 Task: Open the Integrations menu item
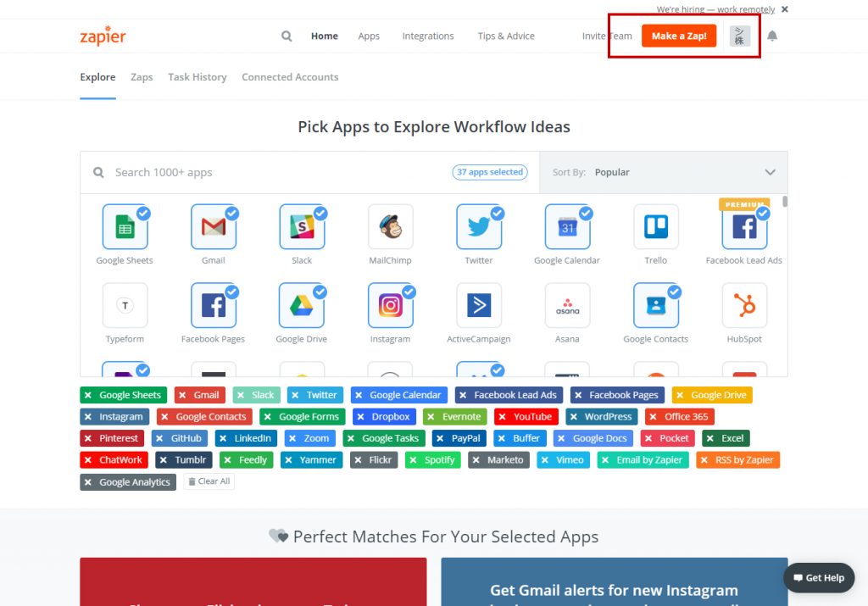coord(428,36)
